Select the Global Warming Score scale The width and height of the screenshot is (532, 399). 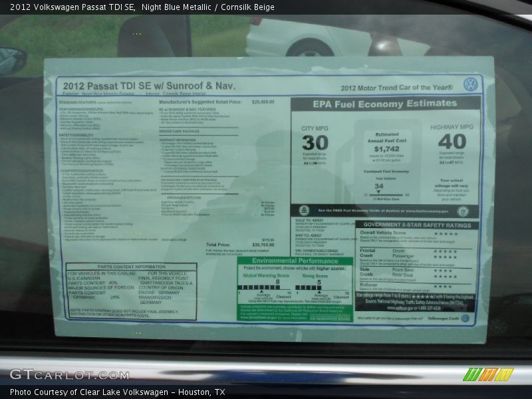(265, 287)
